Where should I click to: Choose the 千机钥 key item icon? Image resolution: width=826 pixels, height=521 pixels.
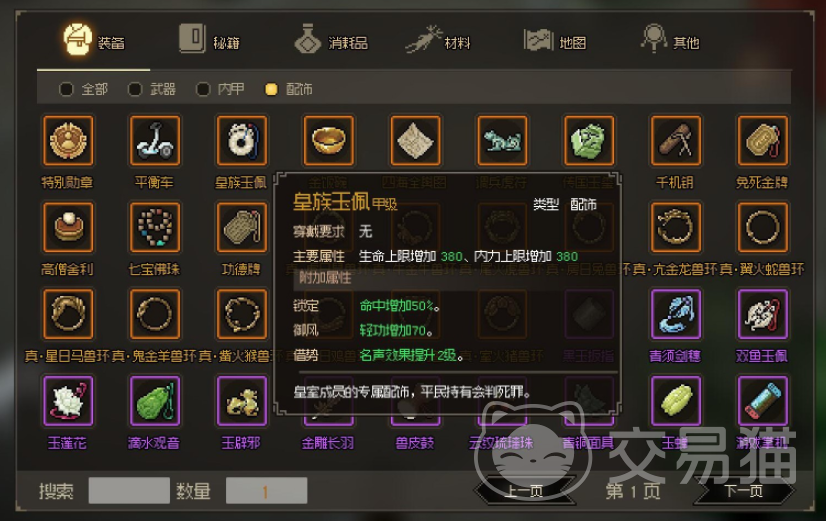pyautogui.click(x=676, y=141)
